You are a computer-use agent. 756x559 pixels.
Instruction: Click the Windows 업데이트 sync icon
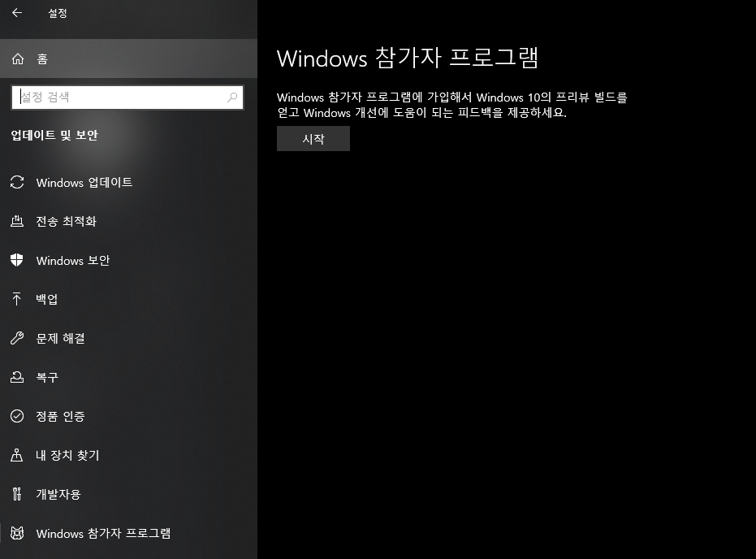(17, 182)
